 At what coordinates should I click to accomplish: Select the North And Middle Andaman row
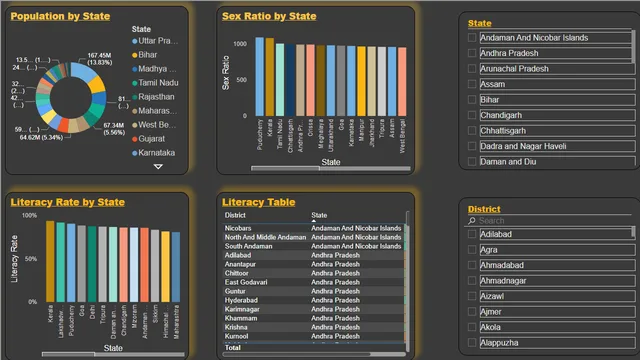point(313,237)
